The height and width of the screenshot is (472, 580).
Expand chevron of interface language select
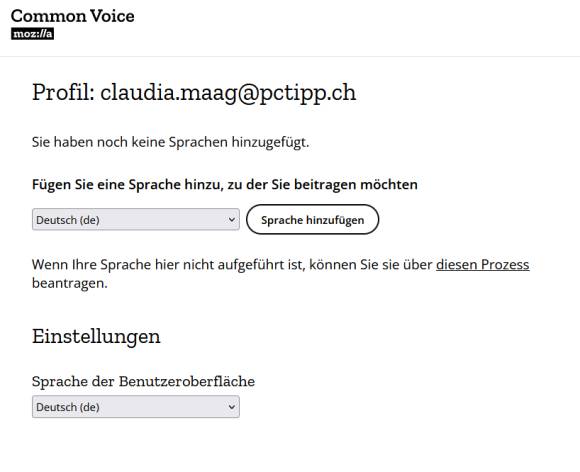[x=232, y=407]
